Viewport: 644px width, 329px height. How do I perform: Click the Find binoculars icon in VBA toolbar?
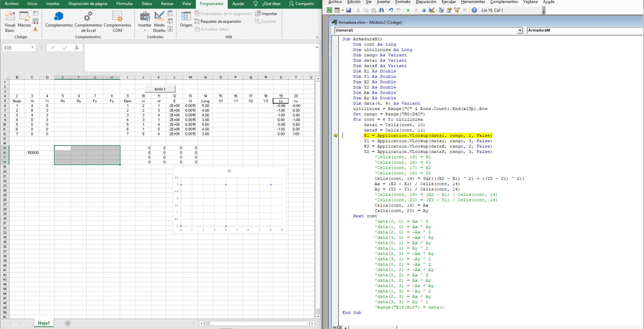point(381,10)
